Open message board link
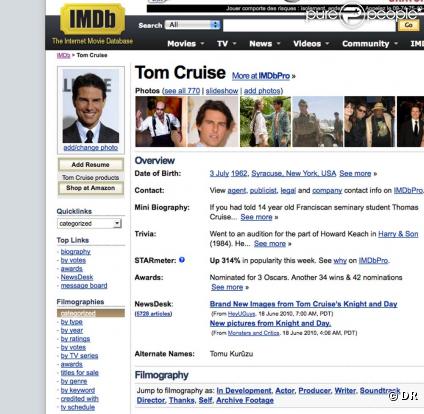 [x=84, y=286]
